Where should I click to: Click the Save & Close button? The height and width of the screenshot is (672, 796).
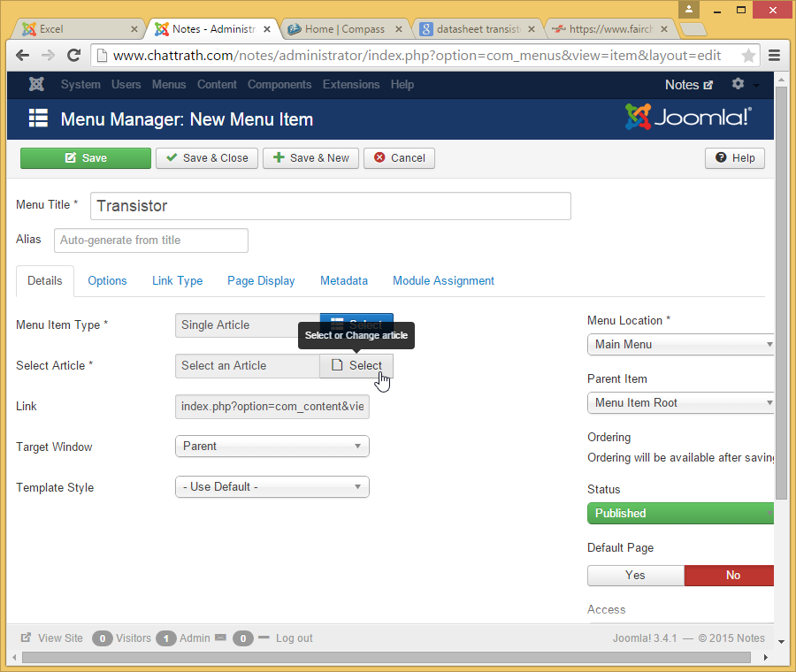[207, 158]
